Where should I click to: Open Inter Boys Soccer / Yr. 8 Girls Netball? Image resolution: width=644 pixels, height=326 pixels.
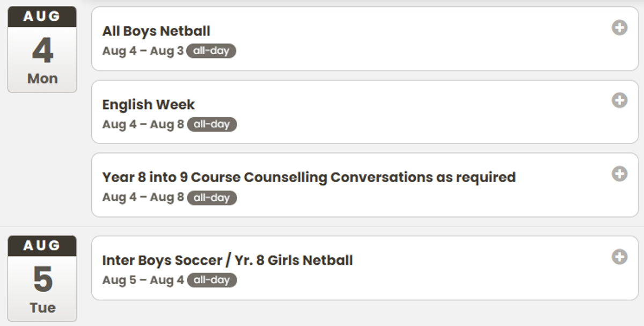tap(228, 260)
